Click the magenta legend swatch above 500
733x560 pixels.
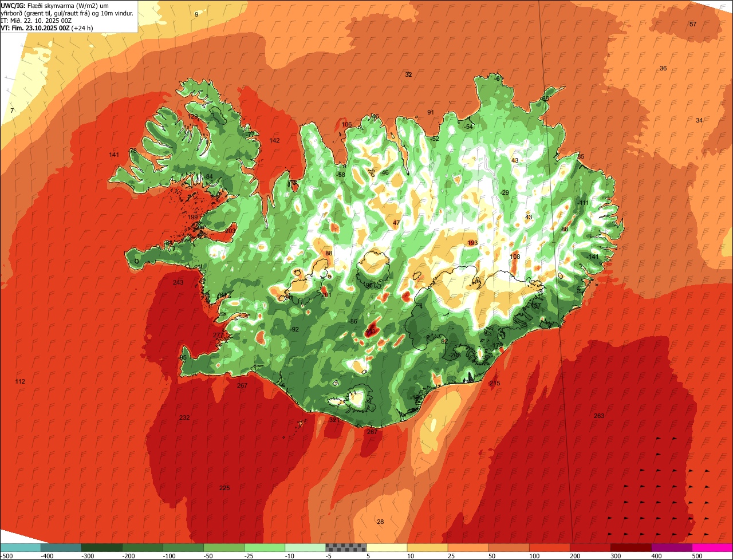(x=712, y=547)
